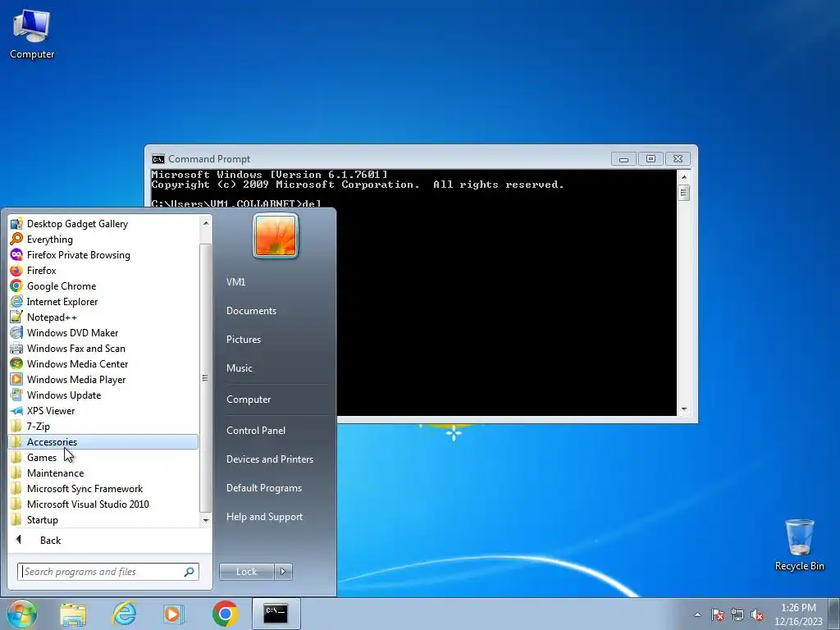Open Internet Explorer from the Start menu list
This screenshot has width=840, height=630.
(x=103, y=302)
